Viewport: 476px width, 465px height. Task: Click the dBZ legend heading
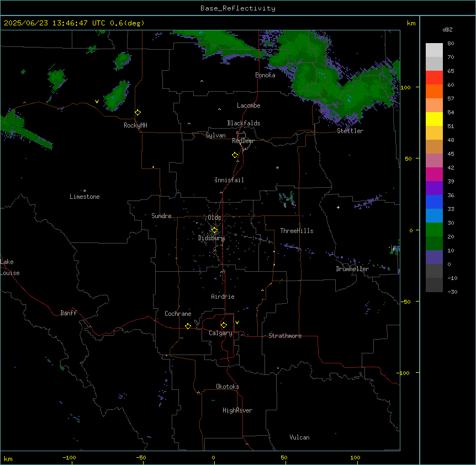(x=447, y=29)
